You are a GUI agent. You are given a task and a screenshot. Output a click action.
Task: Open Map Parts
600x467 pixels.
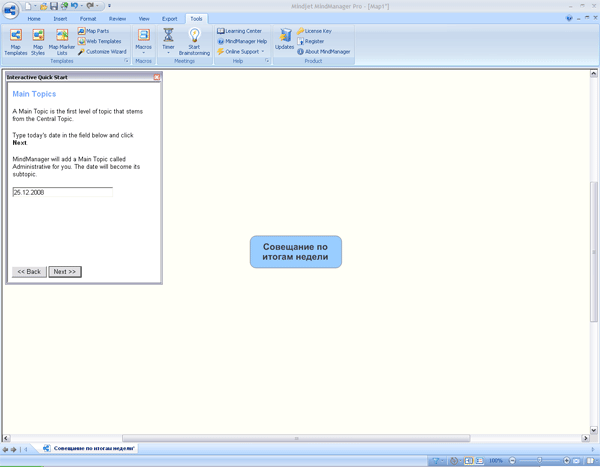93,31
